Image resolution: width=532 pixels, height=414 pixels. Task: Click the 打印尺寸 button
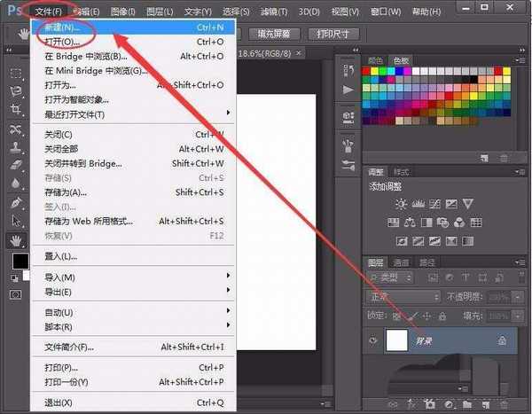[333, 34]
